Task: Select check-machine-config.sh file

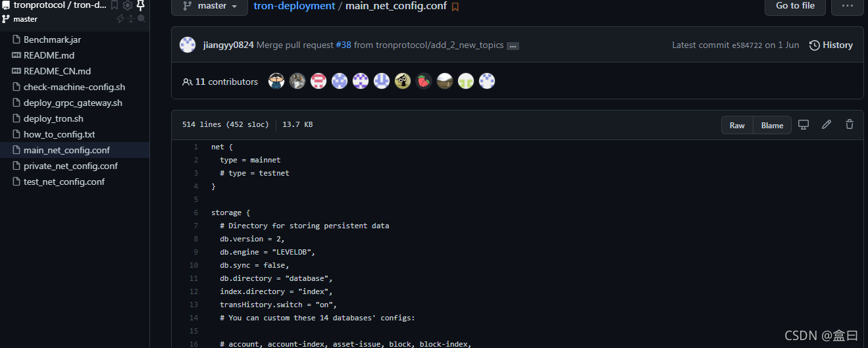Action: tap(74, 87)
